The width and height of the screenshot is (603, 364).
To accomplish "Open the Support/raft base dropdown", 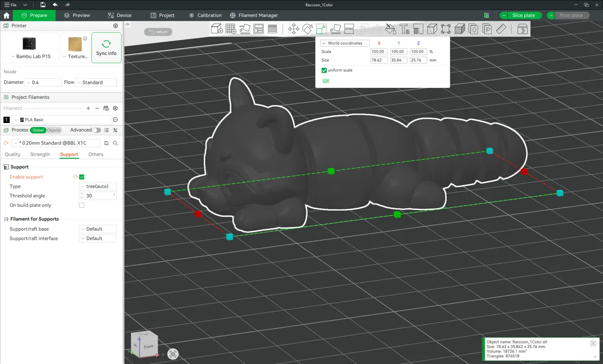I will (x=98, y=229).
